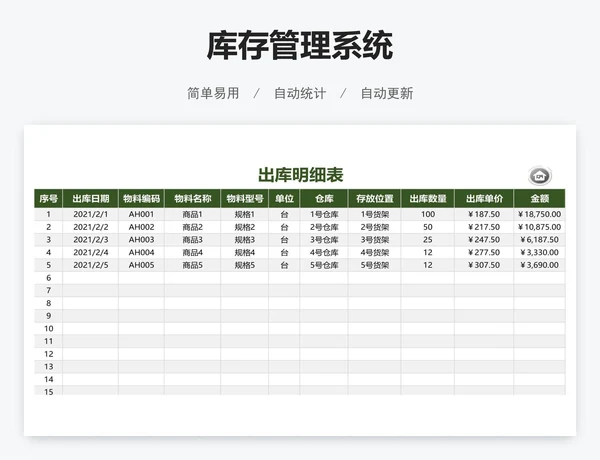Click the 出库日期 header cell

[91, 198]
